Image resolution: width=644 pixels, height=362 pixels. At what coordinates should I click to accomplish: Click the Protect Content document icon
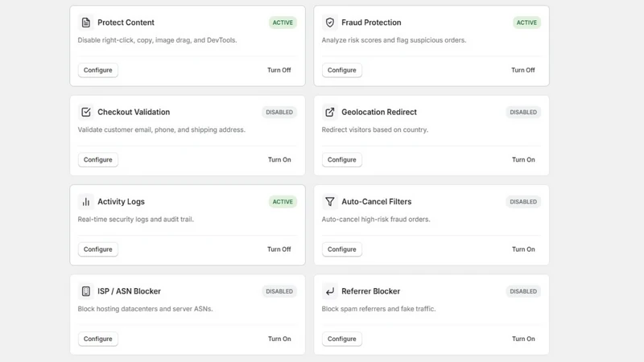click(x=86, y=23)
